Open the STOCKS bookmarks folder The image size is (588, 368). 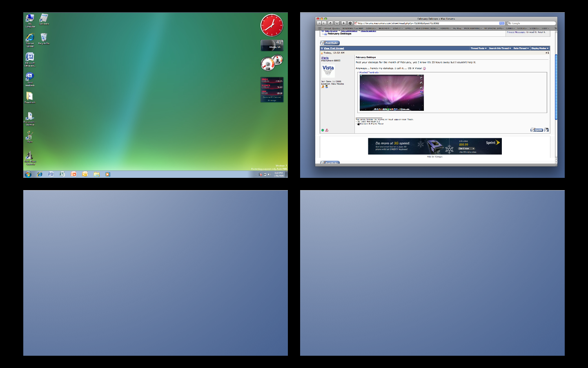(522, 28)
